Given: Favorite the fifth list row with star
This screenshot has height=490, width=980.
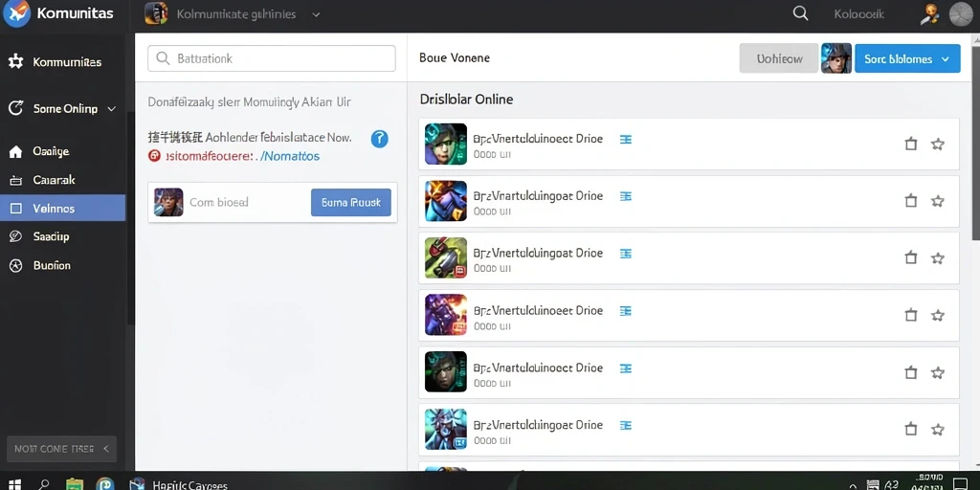Looking at the screenshot, I should coord(938,372).
